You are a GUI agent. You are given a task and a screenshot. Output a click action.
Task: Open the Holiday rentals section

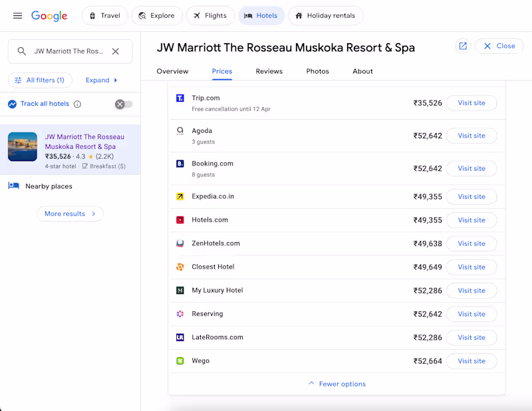(x=325, y=15)
